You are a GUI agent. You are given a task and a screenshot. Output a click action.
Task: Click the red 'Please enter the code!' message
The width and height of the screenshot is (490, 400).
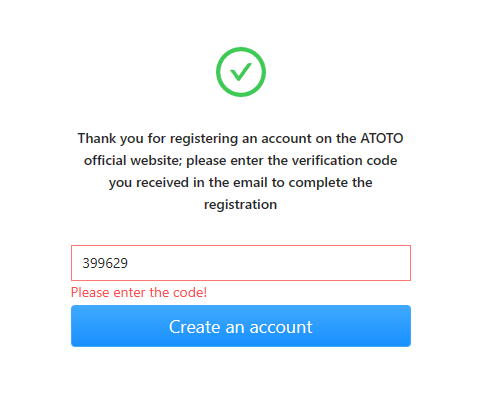(139, 293)
